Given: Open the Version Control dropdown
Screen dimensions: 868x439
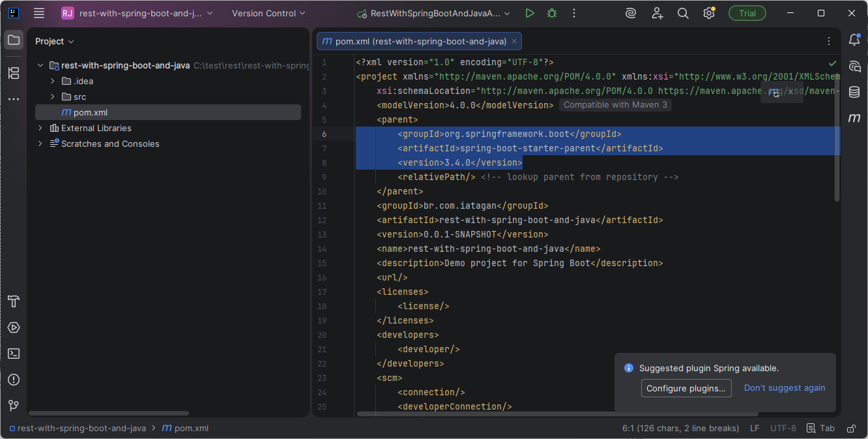Looking at the screenshot, I should coord(268,13).
